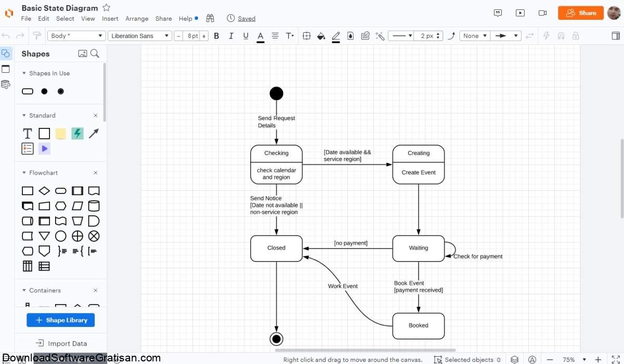Open the binoculars search feature icon
624x364 pixels.
point(210,18)
